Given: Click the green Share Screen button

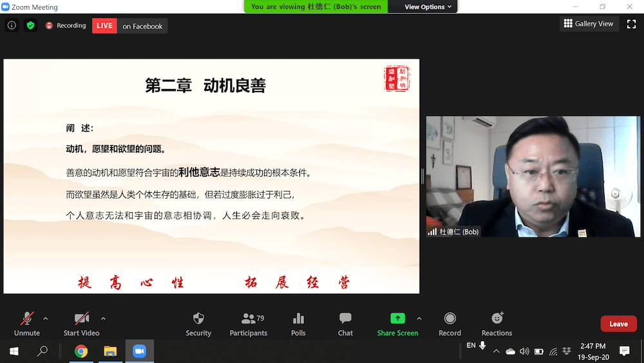Looking at the screenshot, I should pos(397,324).
